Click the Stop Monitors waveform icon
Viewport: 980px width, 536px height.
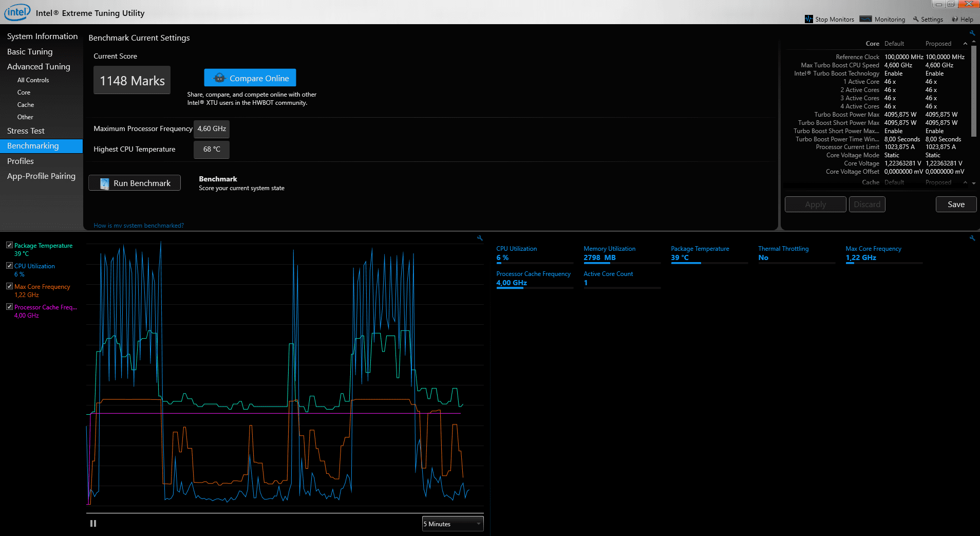[x=809, y=19]
